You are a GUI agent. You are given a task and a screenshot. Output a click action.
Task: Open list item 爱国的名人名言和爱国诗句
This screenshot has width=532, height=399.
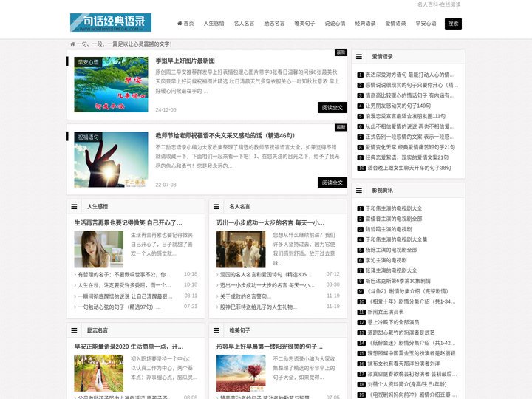coord(266,274)
